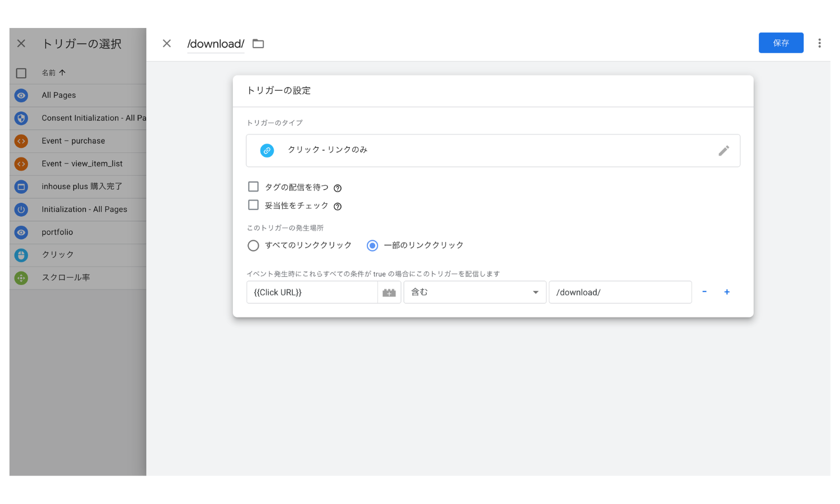This screenshot has width=840, height=504.
Task: Click the スクロール率 scroll icon
Action: pos(21,278)
